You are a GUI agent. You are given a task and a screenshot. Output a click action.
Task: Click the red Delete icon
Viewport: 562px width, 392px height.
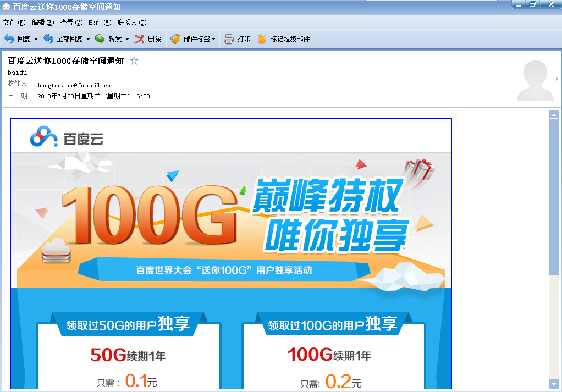point(139,38)
